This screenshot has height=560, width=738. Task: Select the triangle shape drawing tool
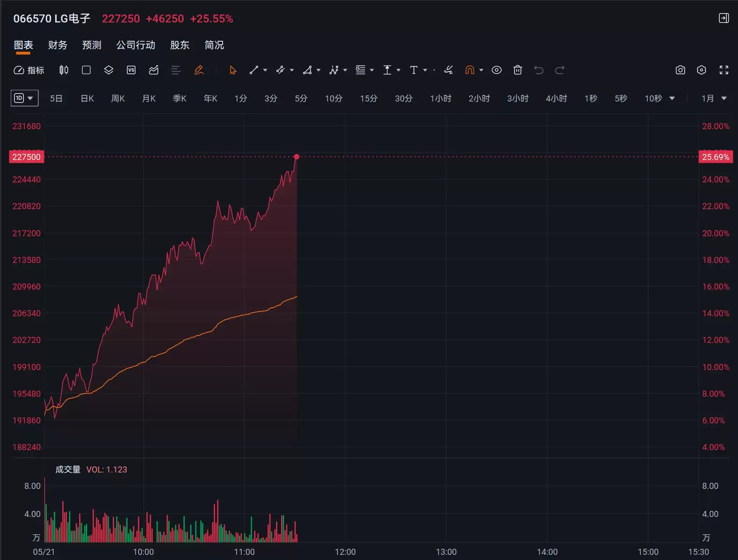[307, 70]
